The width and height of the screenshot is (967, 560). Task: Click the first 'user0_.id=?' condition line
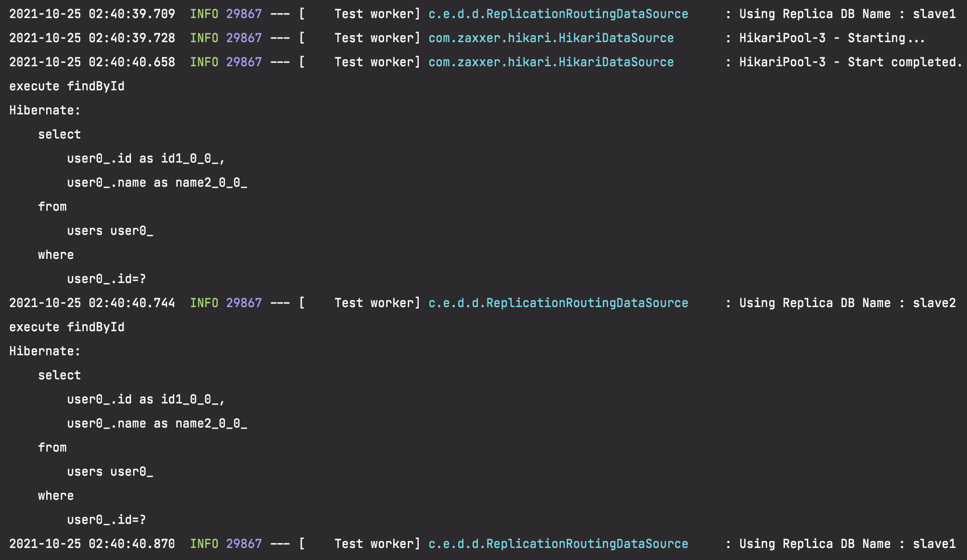(106, 279)
